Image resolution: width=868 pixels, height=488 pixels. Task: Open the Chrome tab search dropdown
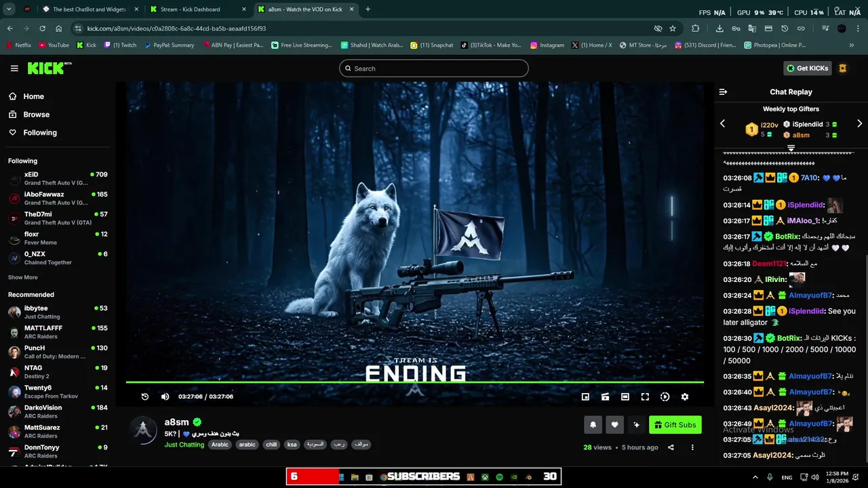[9, 9]
